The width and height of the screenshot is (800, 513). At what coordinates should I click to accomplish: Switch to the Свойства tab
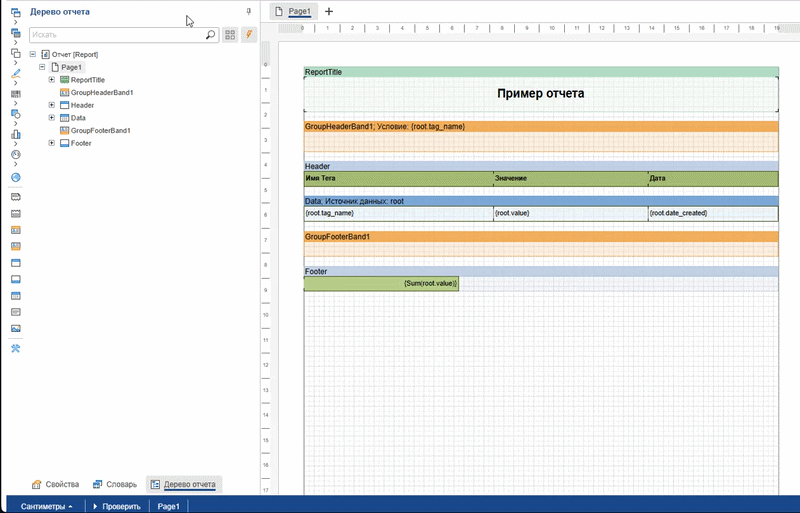pyautogui.click(x=54, y=484)
